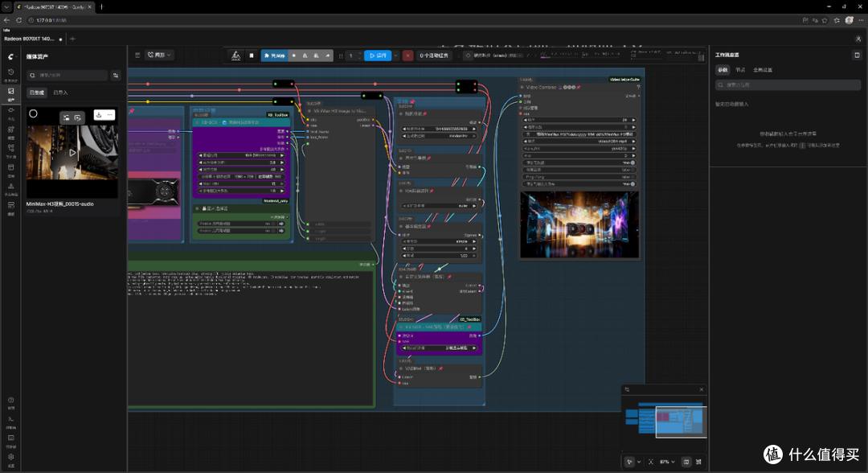Play the MiniMax-H3 video asset thumbnail
Viewport: 868px width, 473px height.
[72, 152]
